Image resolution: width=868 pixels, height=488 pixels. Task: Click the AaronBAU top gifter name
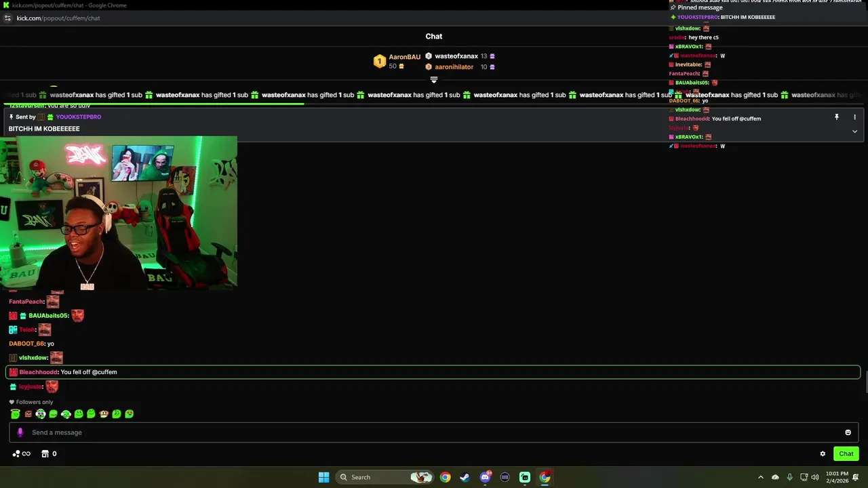[405, 57]
